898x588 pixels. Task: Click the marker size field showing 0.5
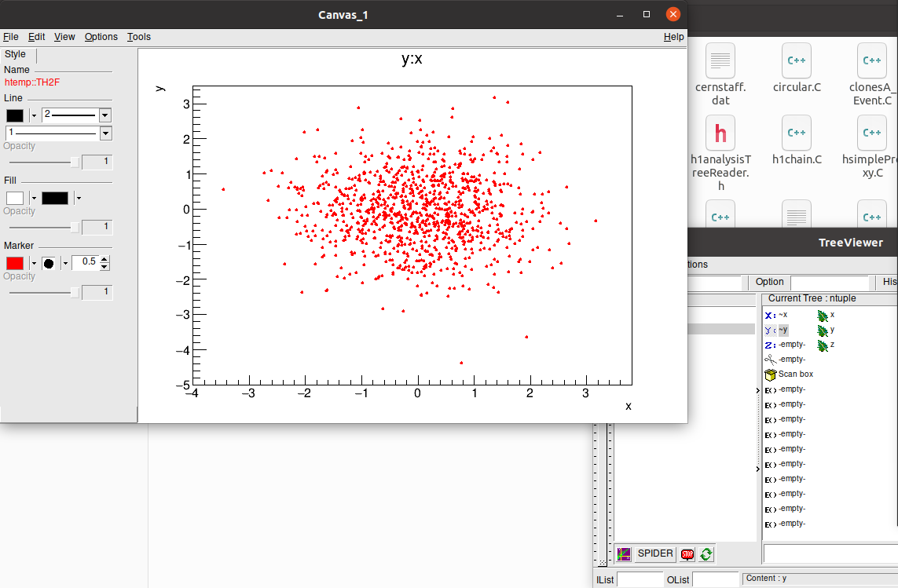click(86, 263)
